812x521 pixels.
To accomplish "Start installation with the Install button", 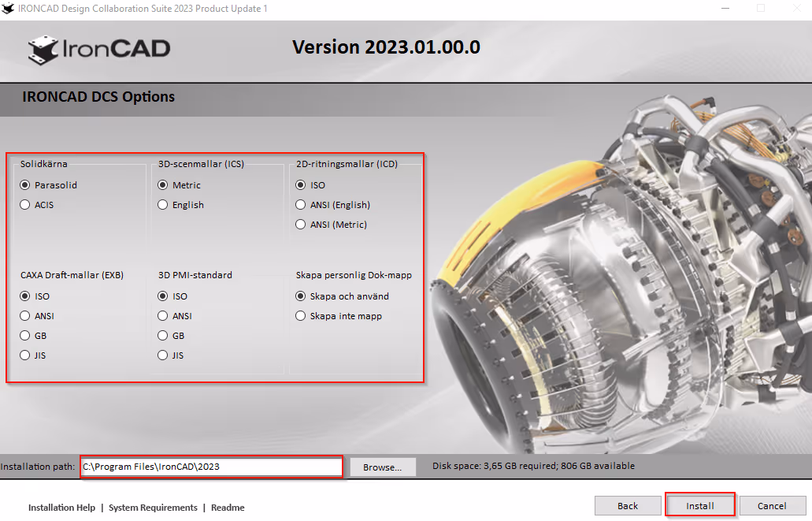I will pos(700,506).
